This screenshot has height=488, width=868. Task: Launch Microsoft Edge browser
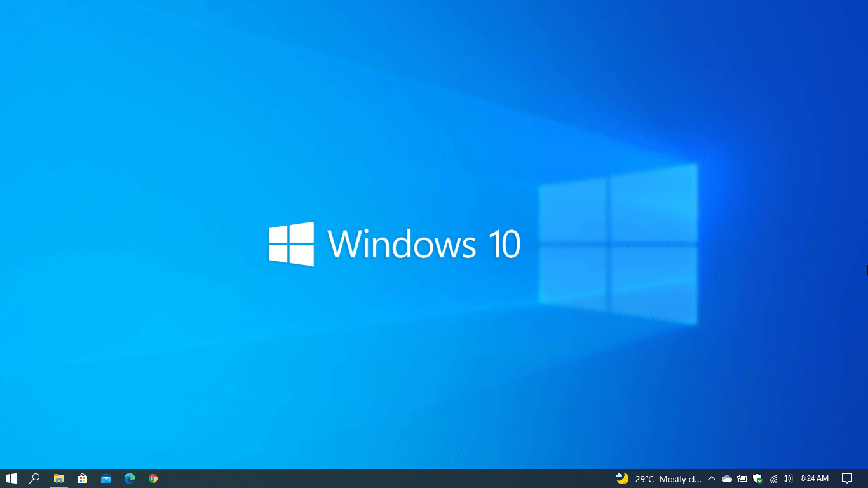pyautogui.click(x=130, y=478)
